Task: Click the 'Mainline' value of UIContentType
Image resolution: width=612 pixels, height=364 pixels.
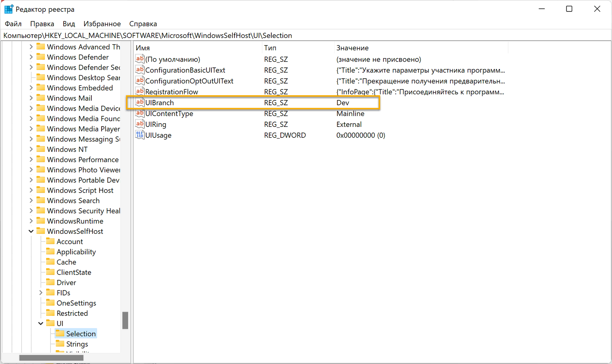Action: 350,113
